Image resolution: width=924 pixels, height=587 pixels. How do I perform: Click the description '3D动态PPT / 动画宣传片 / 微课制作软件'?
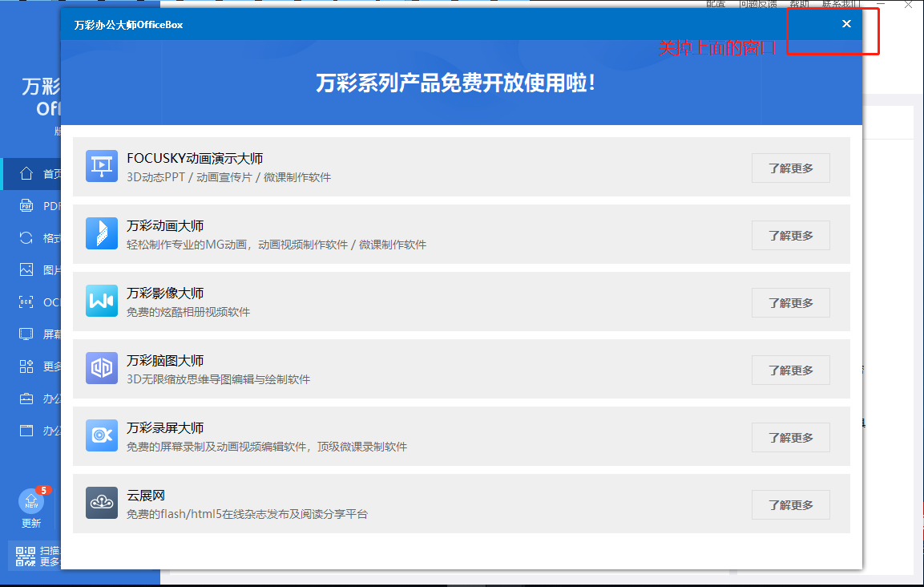click(228, 177)
